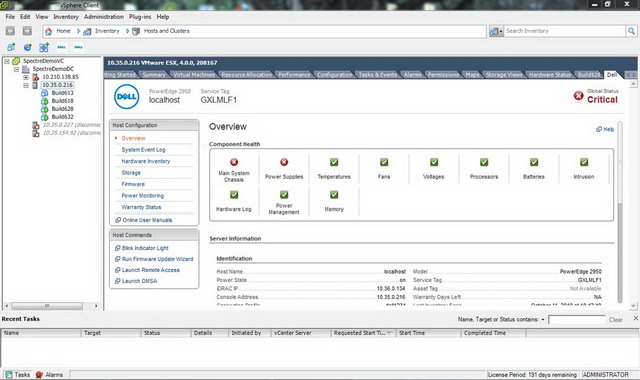Open the Inventory menu
This screenshot has height=380, width=640.
coord(66,17)
